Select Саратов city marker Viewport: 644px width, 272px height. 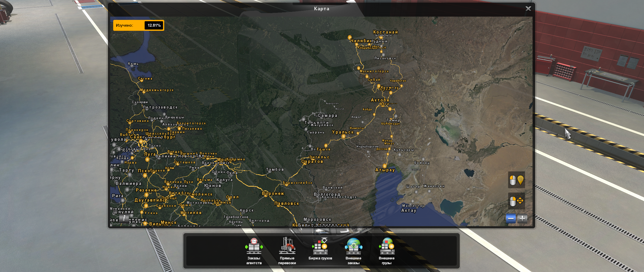(x=305, y=163)
